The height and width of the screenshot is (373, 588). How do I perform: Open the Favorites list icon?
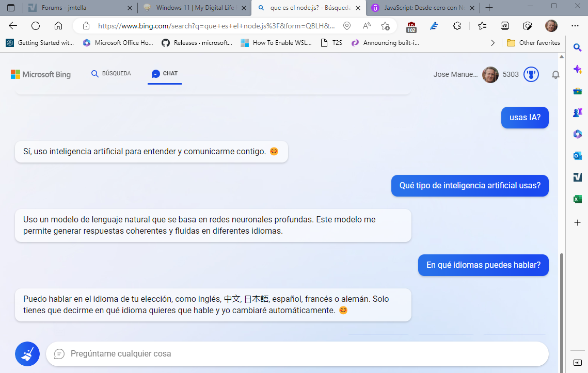[x=482, y=26]
